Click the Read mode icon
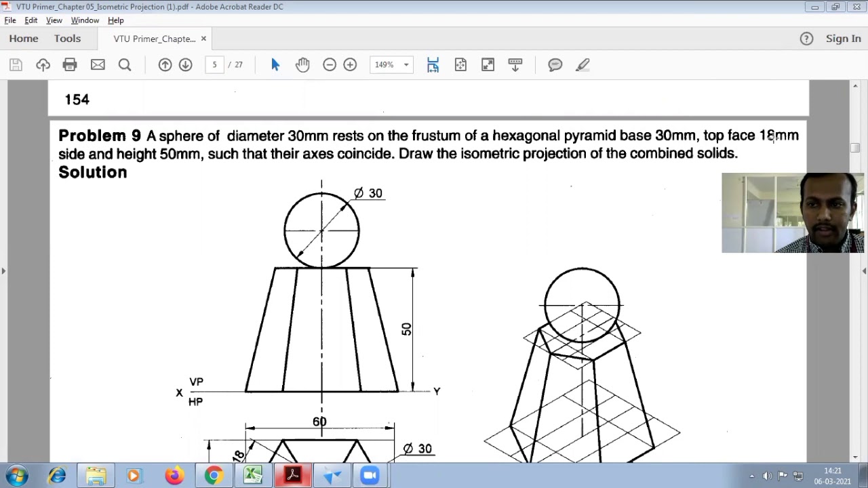 pos(515,64)
